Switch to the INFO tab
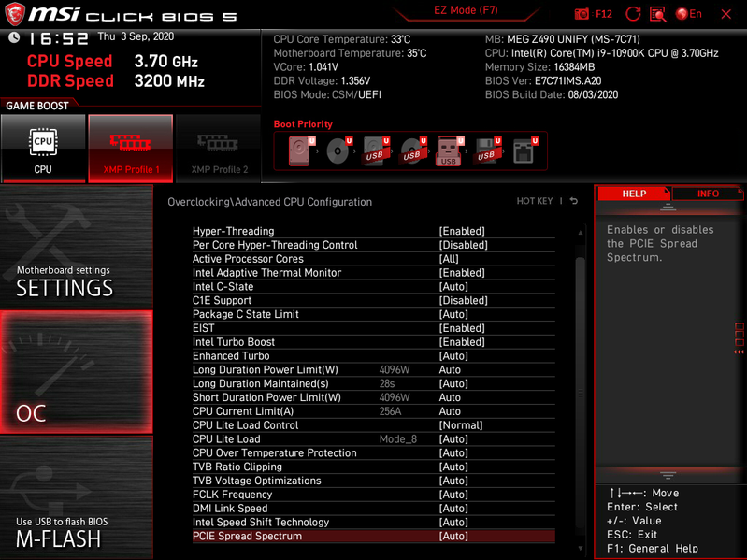Viewport: 747px width, 560px height. tap(708, 194)
